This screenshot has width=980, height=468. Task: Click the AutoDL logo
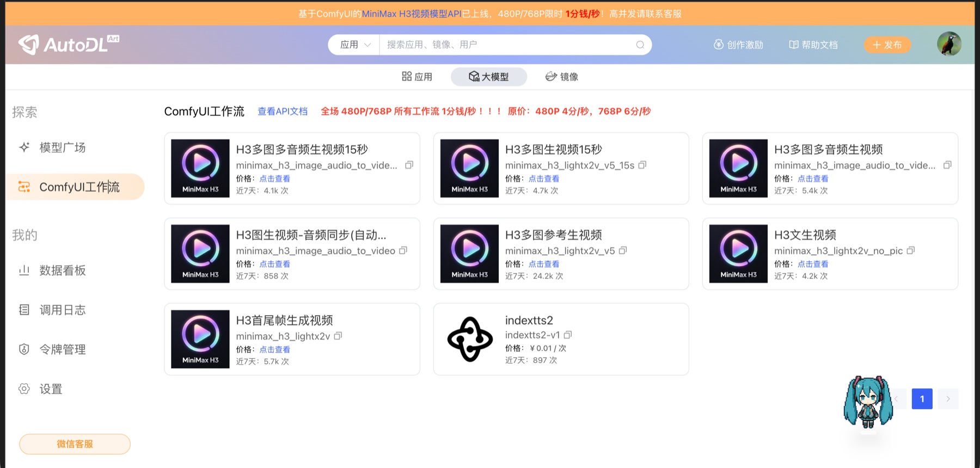point(69,45)
